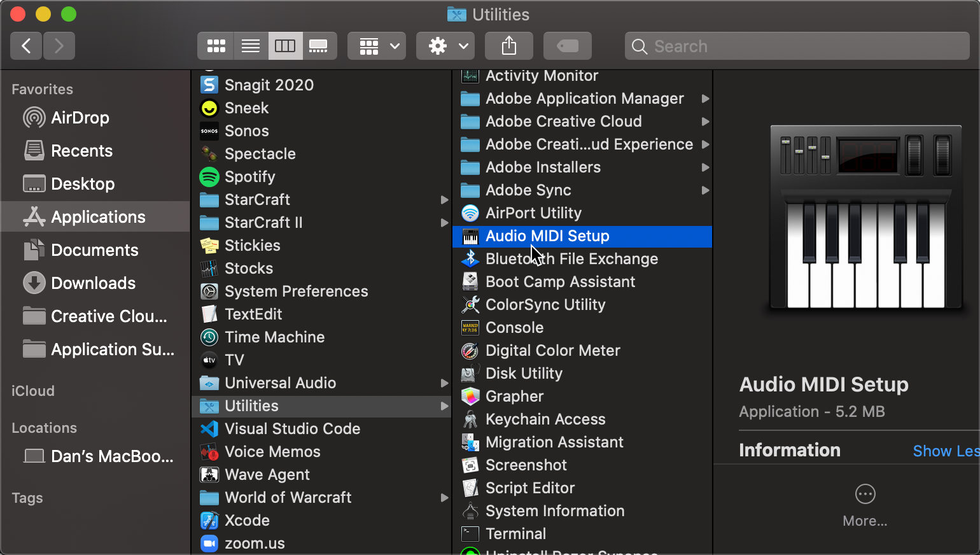The width and height of the screenshot is (980, 555).
Task: Select the Digital Color Meter icon
Action: click(470, 351)
